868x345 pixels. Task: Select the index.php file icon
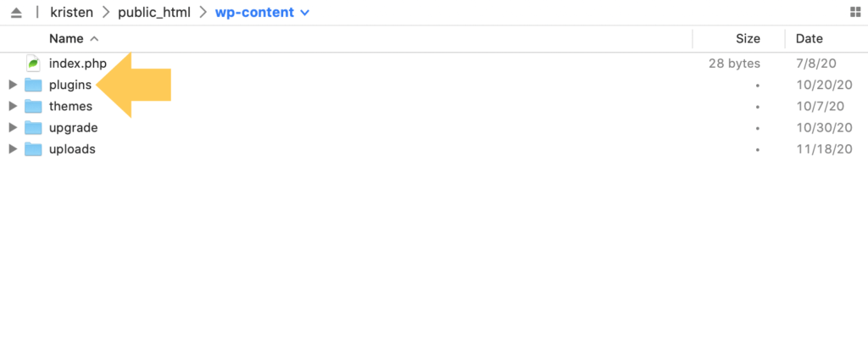[x=34, y=64]
